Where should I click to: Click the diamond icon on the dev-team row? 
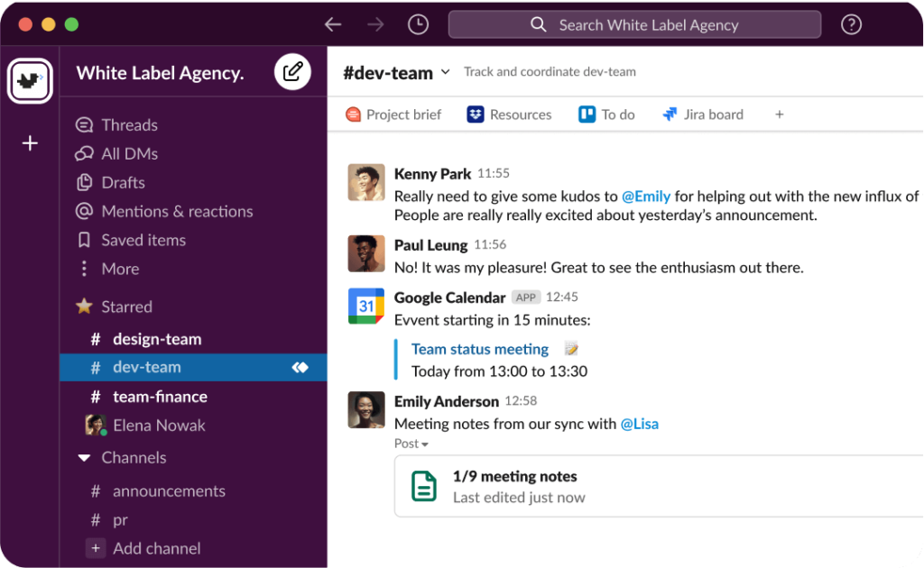[x=300, y=367]
